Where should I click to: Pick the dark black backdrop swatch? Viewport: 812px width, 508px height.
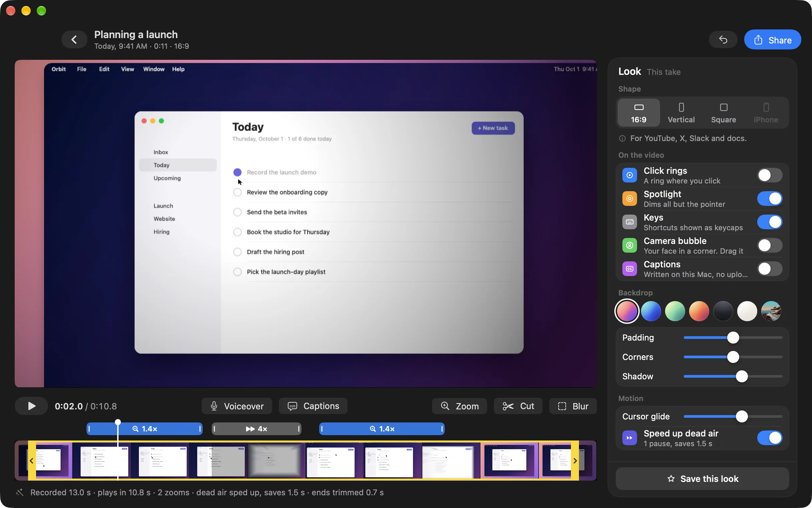click(x=723, y=311)
